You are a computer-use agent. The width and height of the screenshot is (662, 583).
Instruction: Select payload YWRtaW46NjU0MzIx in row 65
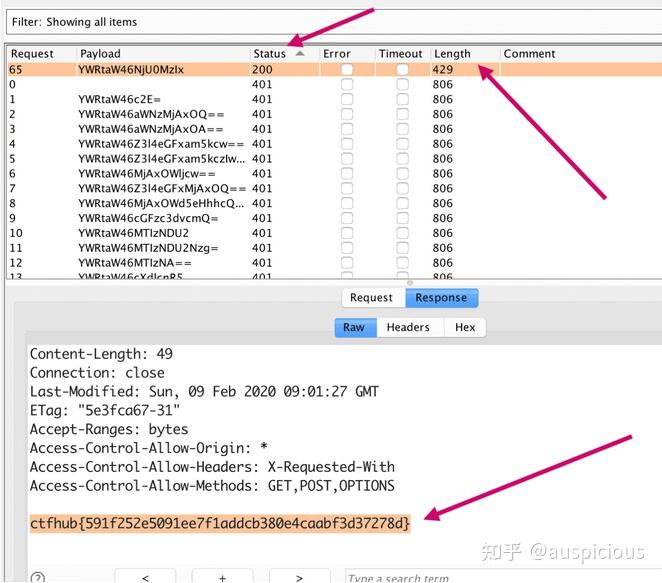(x=131, y=69)
